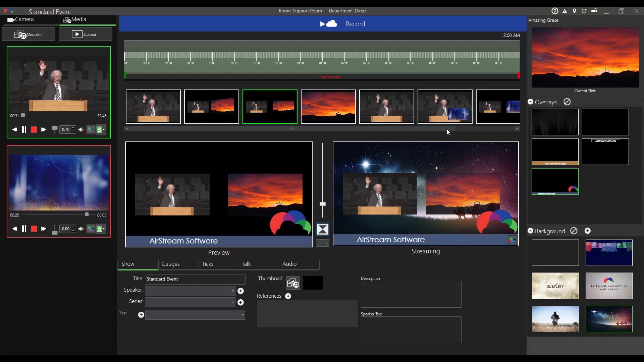
Task: Clear backgrounds using the disable icon
Action: point(574,231)
